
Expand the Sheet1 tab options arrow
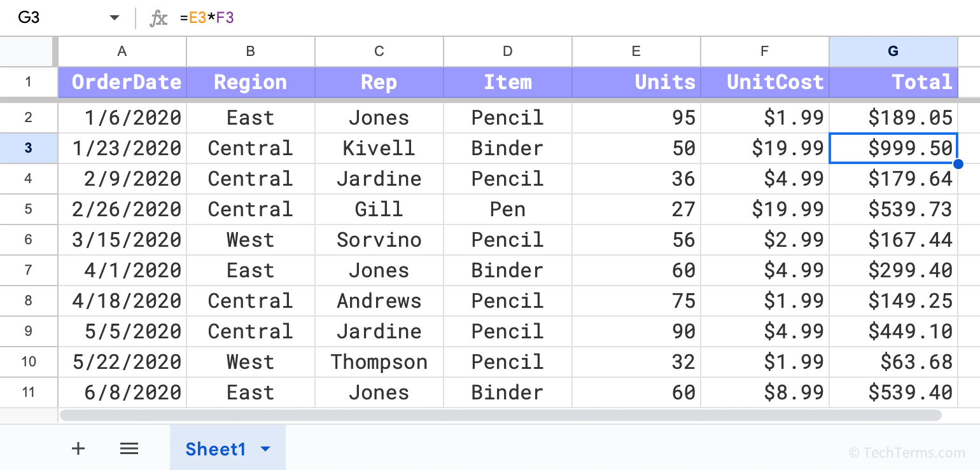[x=266, y=450]
